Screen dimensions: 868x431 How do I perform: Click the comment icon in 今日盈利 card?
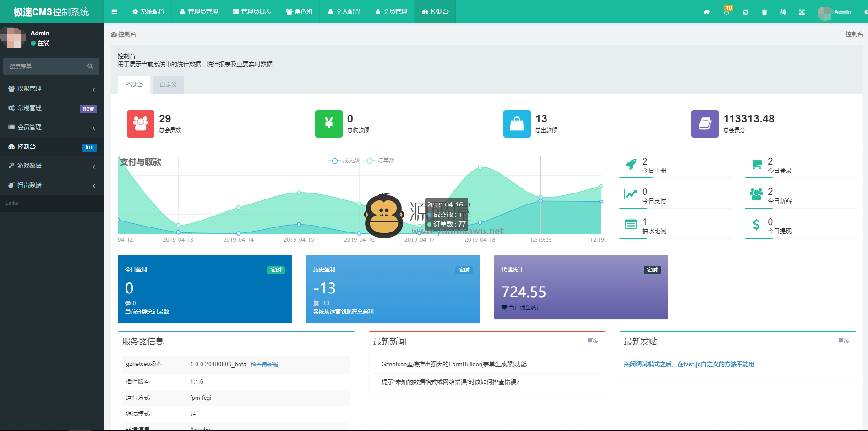tap(128, 304)
